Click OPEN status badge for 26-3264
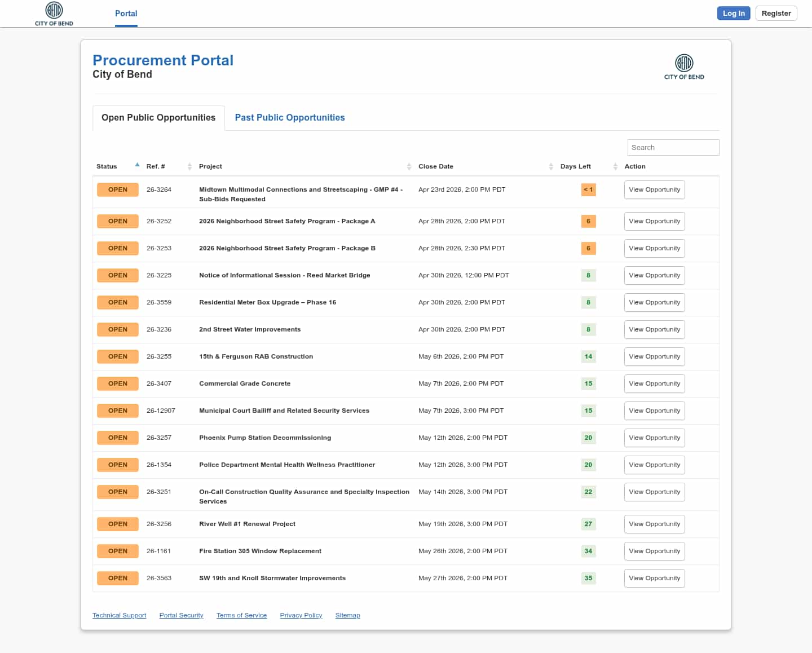Screen dimensions: 812x653 [x=118, y=189]
